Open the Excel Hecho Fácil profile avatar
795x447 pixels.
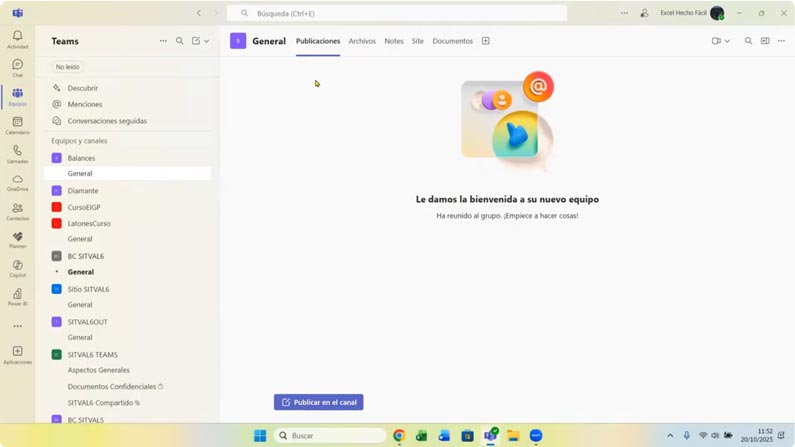[717, 13]
